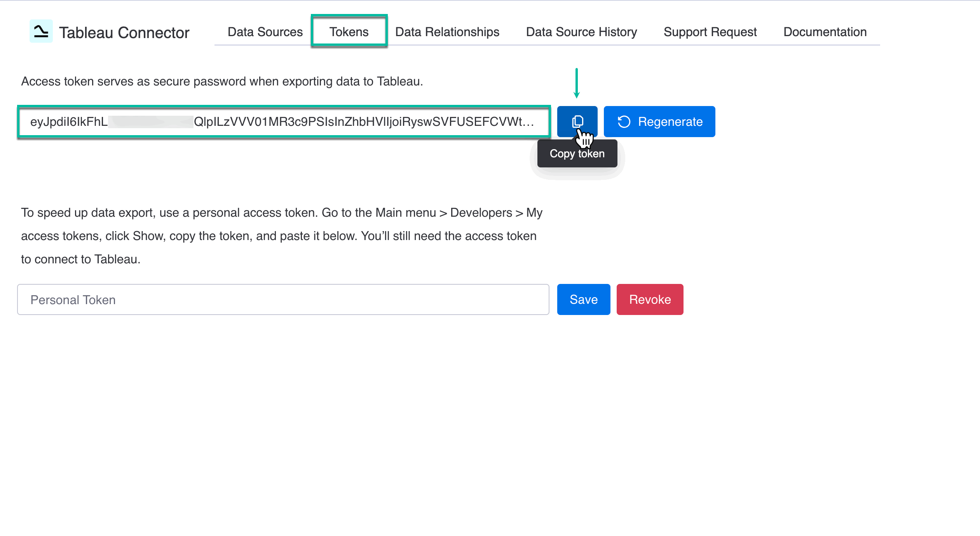
Task: Click the clipboard icon beside the token field
Action: 577,121
